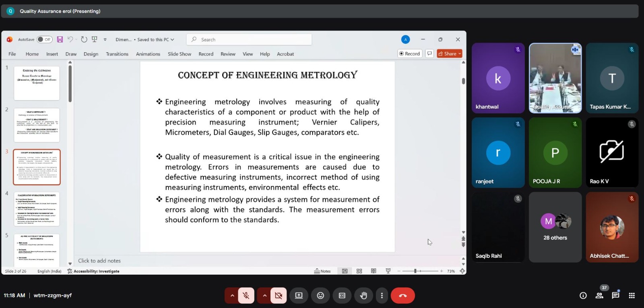Click the Record button in the ribbon
Screen dimensions: 644x308
coord(410,53)
